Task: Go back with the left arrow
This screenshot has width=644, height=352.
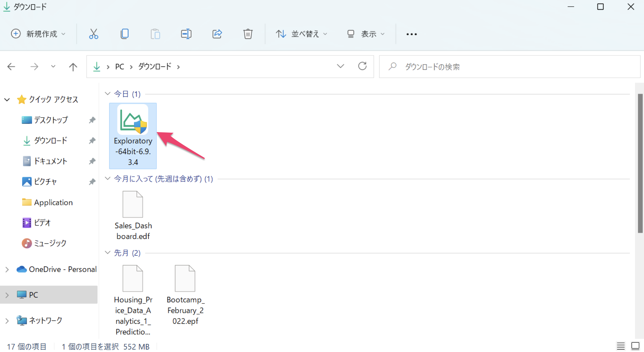Action: coord(11,67)
